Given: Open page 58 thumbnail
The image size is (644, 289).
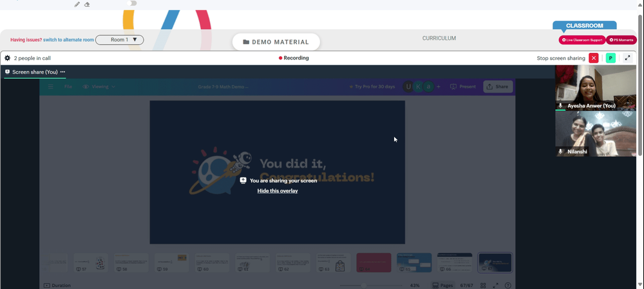Looking at the screenshot, I should click(131, 263).
